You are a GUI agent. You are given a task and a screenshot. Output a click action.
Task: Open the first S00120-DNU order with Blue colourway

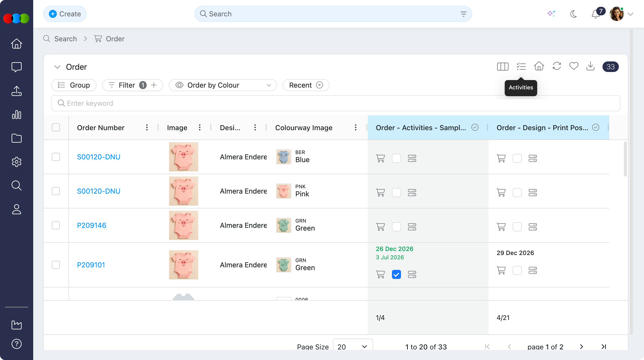click(99, 157)
